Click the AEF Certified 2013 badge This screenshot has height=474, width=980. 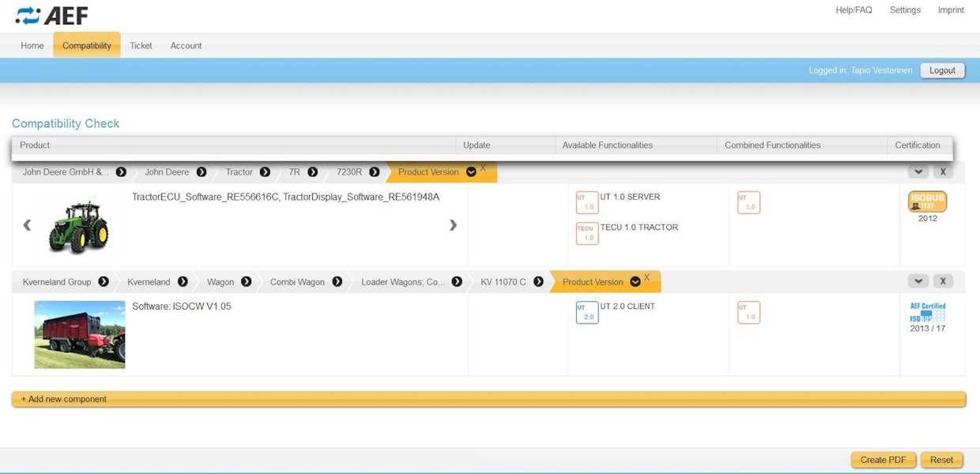pyautogui.click(x=927, y=312)
